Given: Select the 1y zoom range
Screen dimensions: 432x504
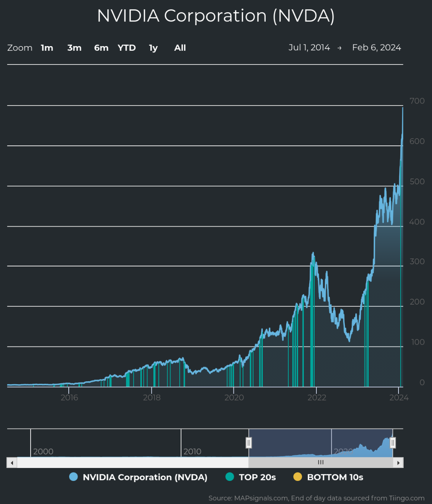Looking at the screenshot, I should (x=153, y=48).
